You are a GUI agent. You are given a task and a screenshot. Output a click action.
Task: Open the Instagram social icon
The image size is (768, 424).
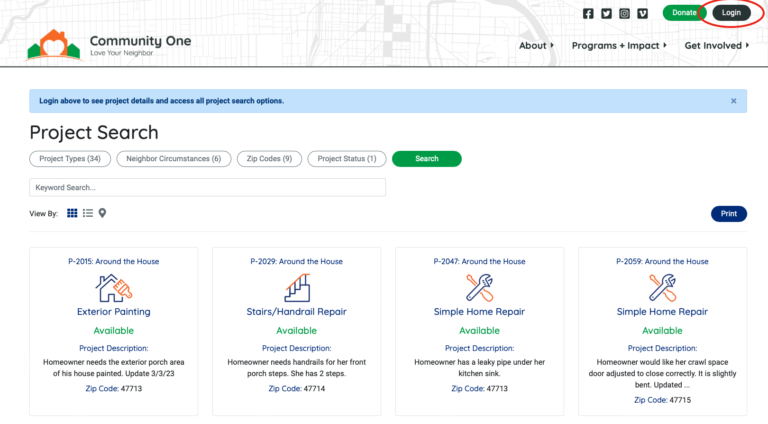tap(624, 13)
